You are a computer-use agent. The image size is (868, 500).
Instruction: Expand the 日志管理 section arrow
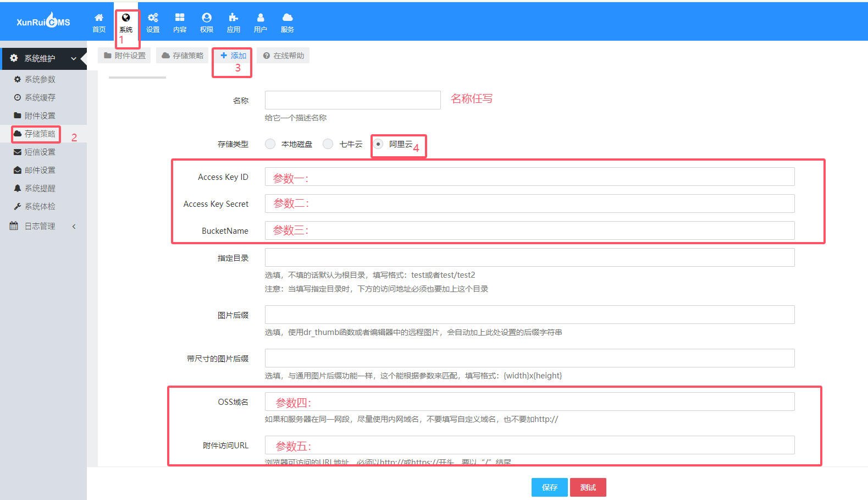[x=74, y=226]
